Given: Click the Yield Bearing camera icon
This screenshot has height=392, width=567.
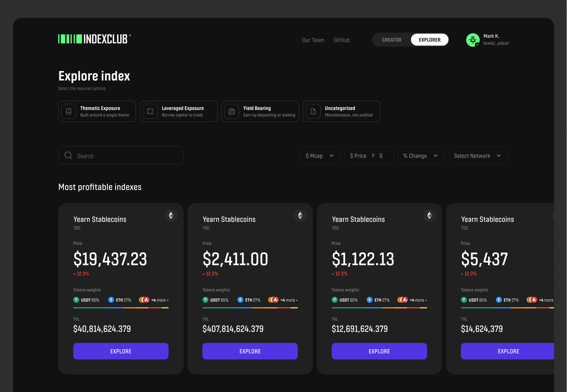Looking at the screenshot, I should [x=232, y=111].
